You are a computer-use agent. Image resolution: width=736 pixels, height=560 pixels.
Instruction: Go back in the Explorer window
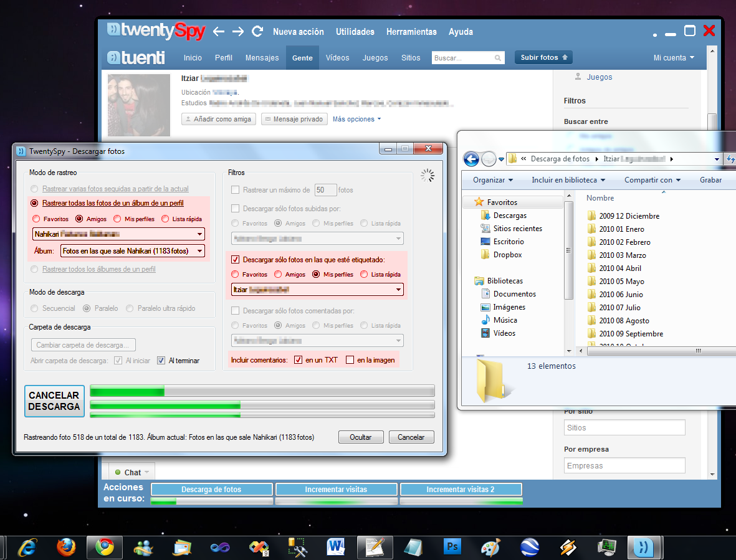(x=471, y=159)
